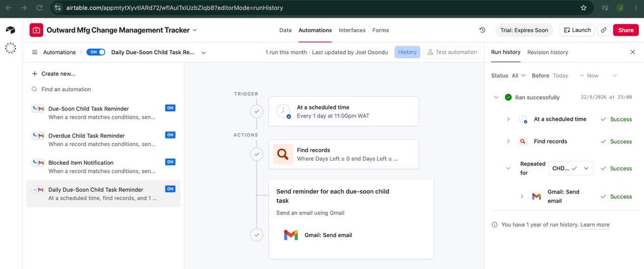Open the Gmail: Send email action card
The width and height of the screenshot is (644, 269).
coord(351,235)
